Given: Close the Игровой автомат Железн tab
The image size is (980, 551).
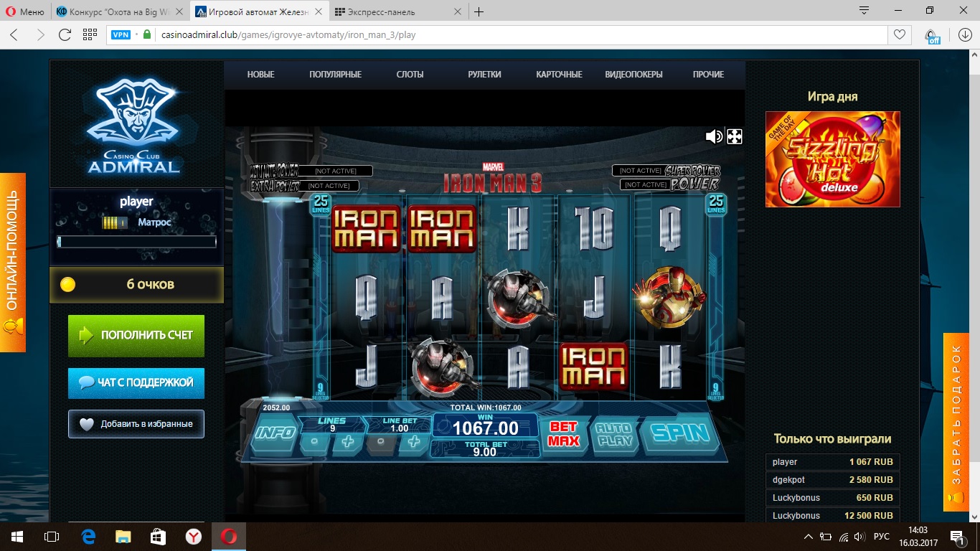Looking at the screenshot, I should [x=319, y=12].
